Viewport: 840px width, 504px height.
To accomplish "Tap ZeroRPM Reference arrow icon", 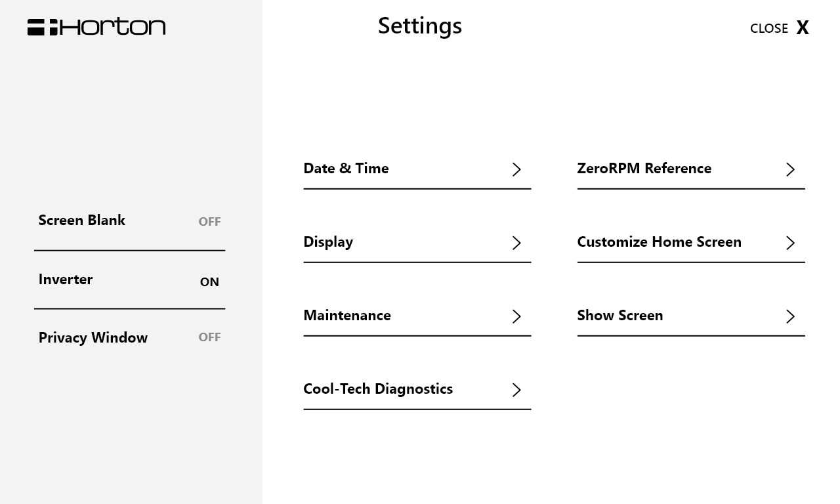I will pyautogui.click(x=790, y=169).
